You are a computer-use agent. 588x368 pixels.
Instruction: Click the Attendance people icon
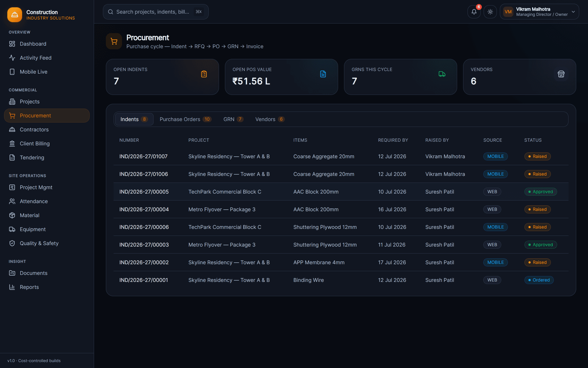point(12,201)
